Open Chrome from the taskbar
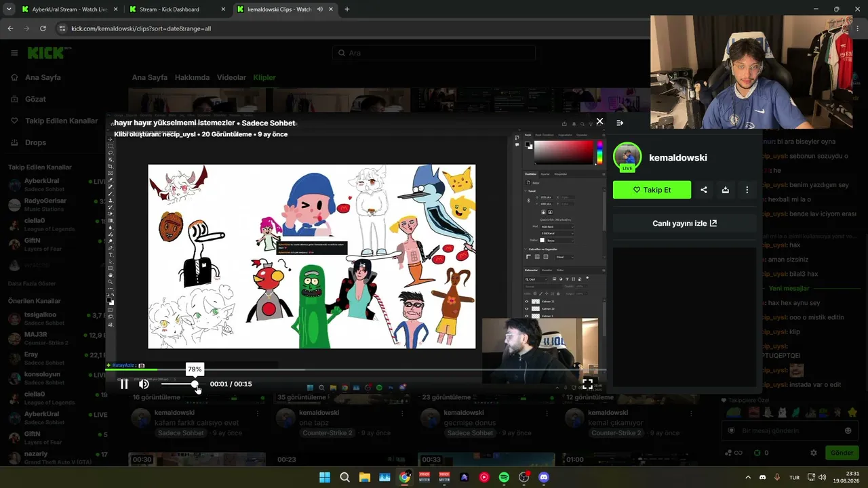 (405, 477)
